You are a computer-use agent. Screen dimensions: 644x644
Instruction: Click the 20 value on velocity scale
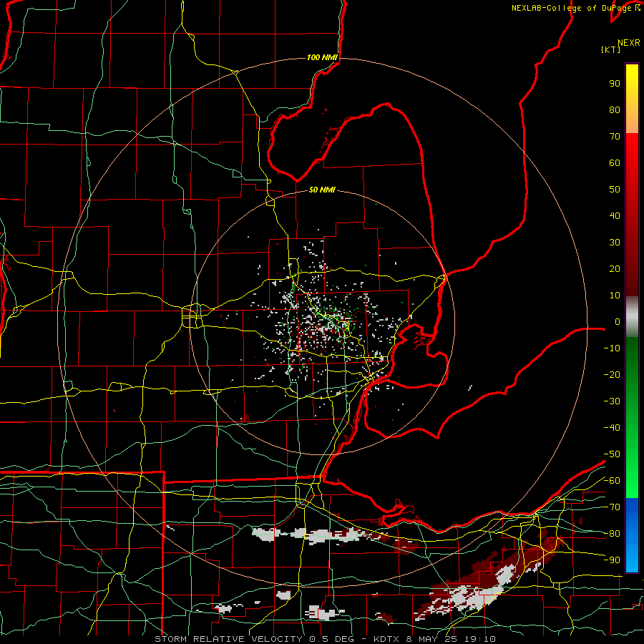(x=615, y=268)
